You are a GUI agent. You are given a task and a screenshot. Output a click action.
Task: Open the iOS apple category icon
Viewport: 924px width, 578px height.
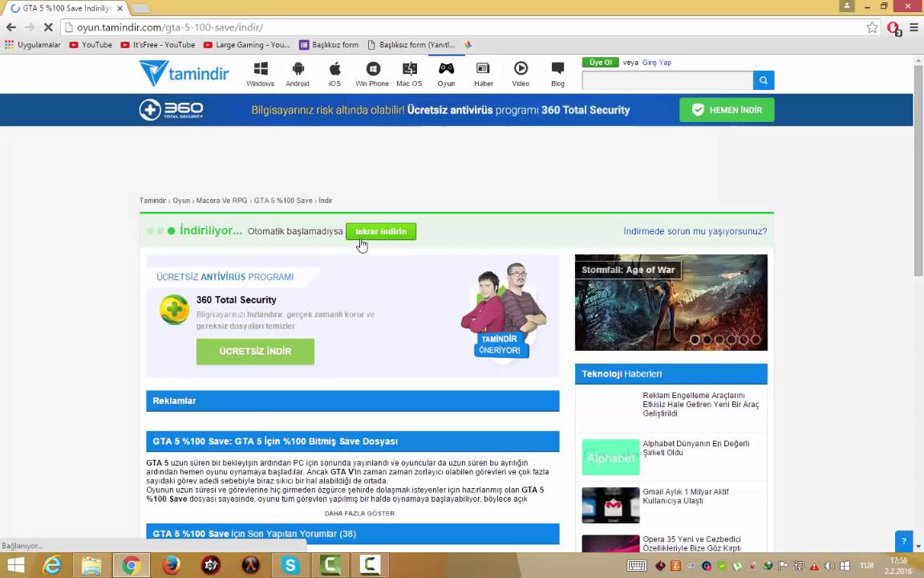[334, 74]
